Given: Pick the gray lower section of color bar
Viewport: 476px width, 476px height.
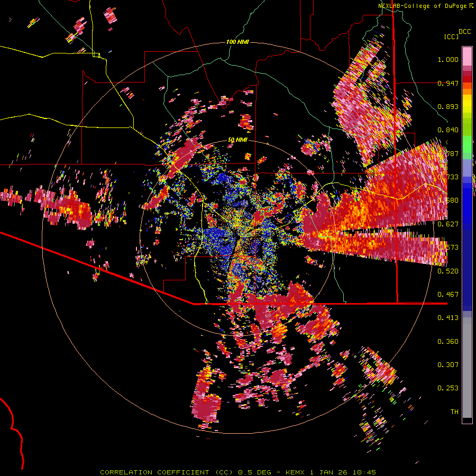Looking at the screenshot, I should point(467,368).
